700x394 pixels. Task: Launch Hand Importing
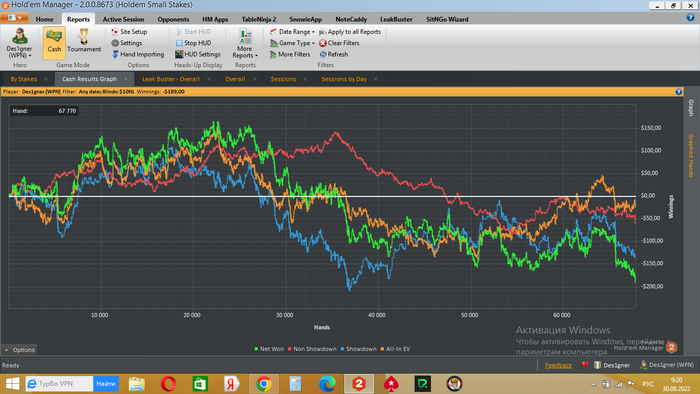click(x=138, y=54)
